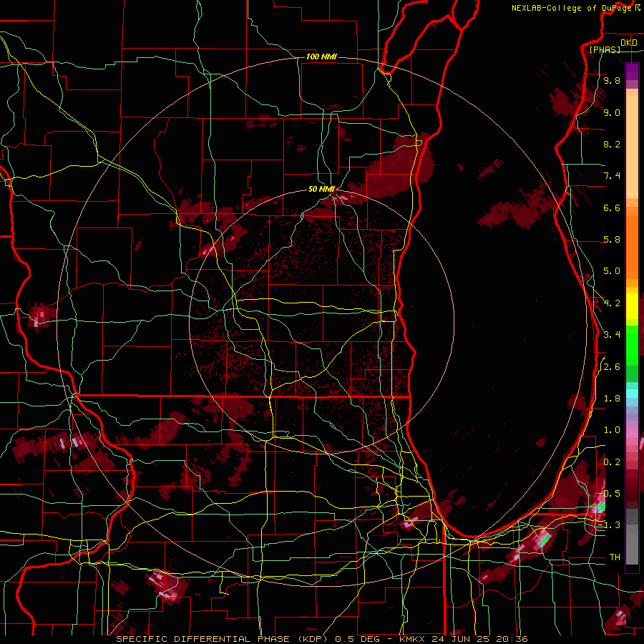Click the 24 JUN 25 date text
The width and height of the screenshot is (644, 644).
pyautogui.click(x=459, y=639)
